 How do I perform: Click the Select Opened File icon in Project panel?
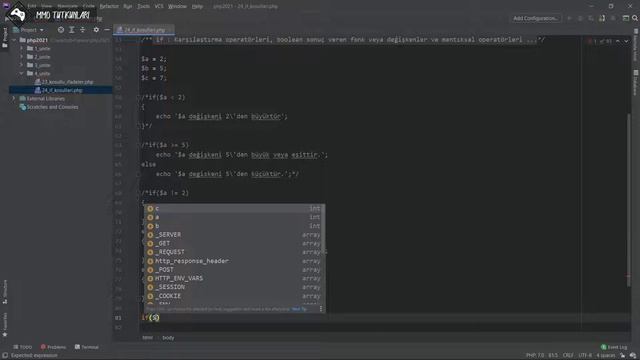[61, 30]
